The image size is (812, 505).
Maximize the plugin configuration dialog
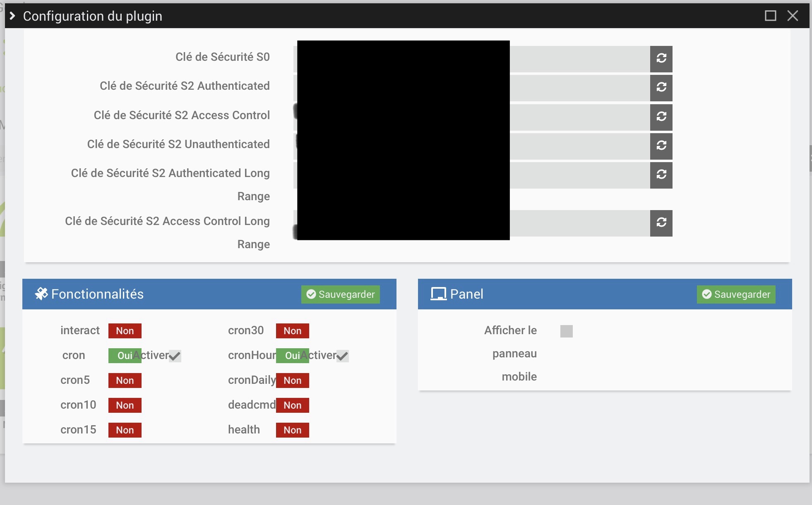point(770,16)
